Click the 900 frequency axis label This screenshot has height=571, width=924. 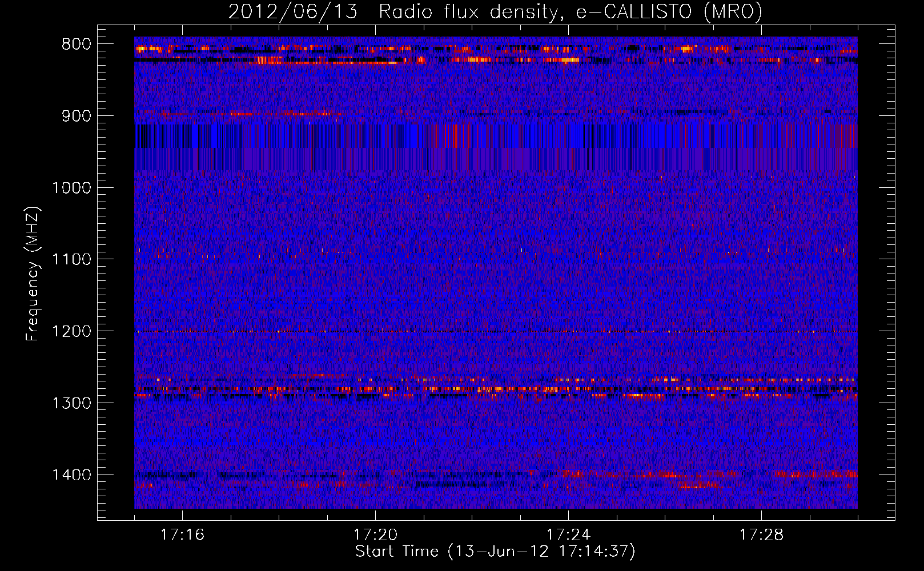76,116
